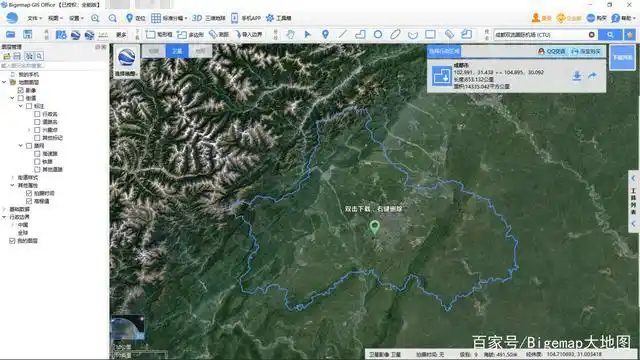Toggle the 影像 imagery layer checkbox
The height and width of the screenshot is (360, 640).
20,90
